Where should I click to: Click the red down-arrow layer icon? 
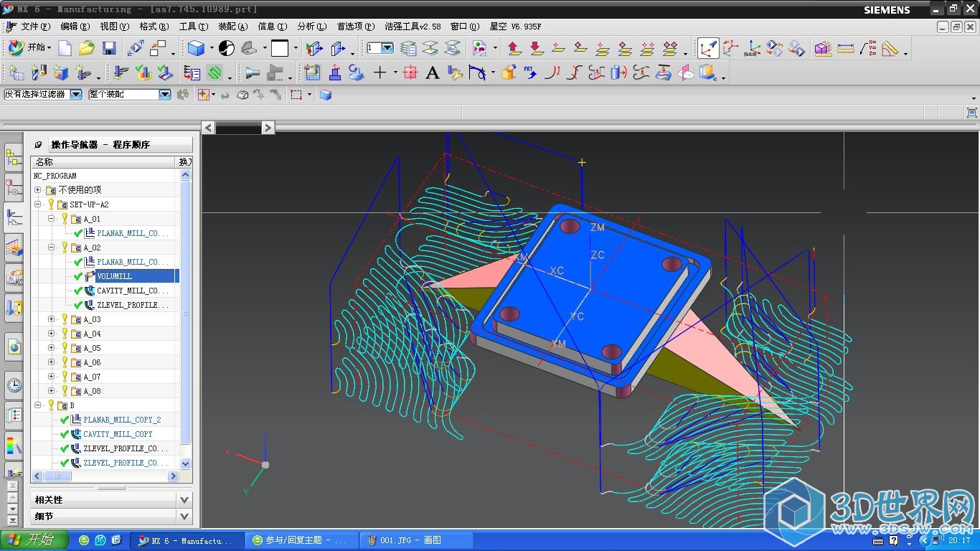point(536,49)
